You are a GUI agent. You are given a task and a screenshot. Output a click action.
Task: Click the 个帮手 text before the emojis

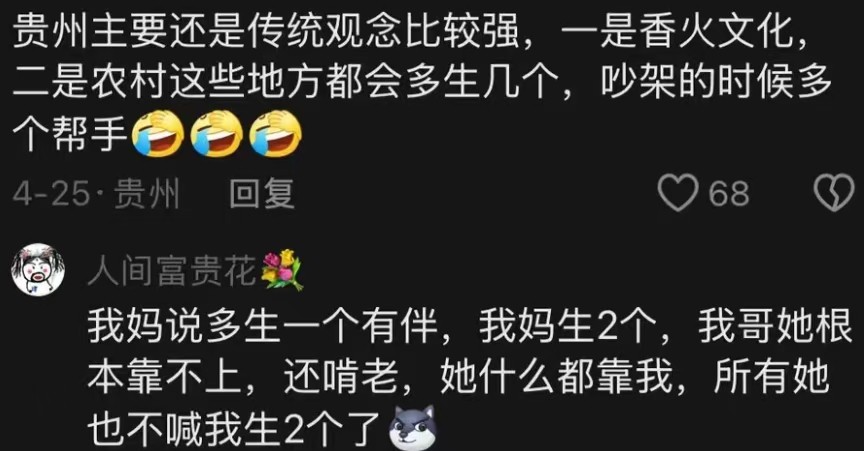point(70,133)
